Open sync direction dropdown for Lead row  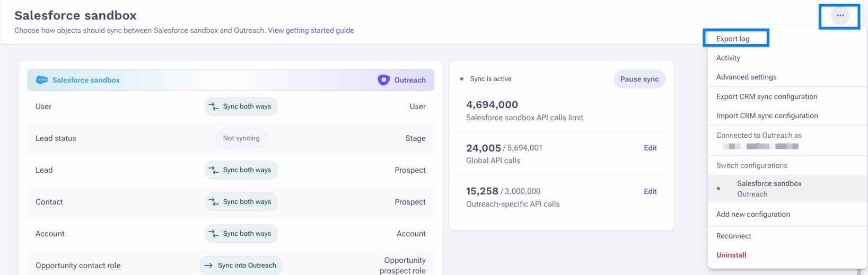pos(241,170)
